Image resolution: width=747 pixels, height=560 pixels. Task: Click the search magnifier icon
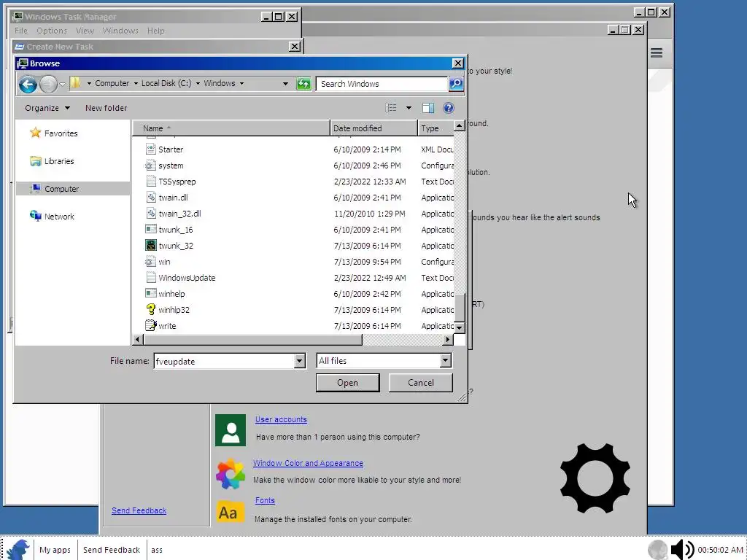pyautogui.click(x=456, y=84)
